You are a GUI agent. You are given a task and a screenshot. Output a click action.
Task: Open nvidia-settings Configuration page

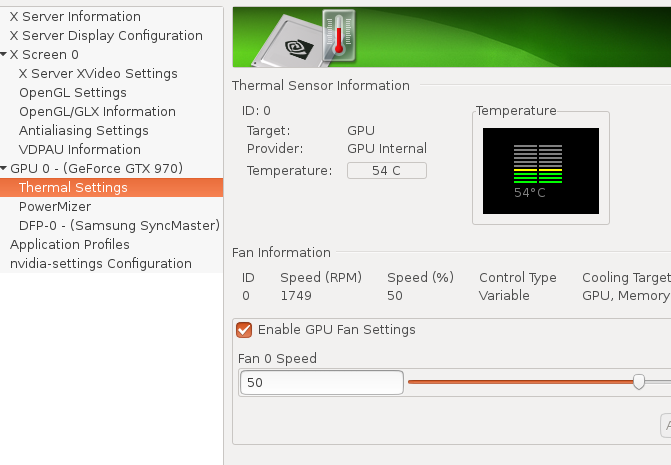pos(101,264)
